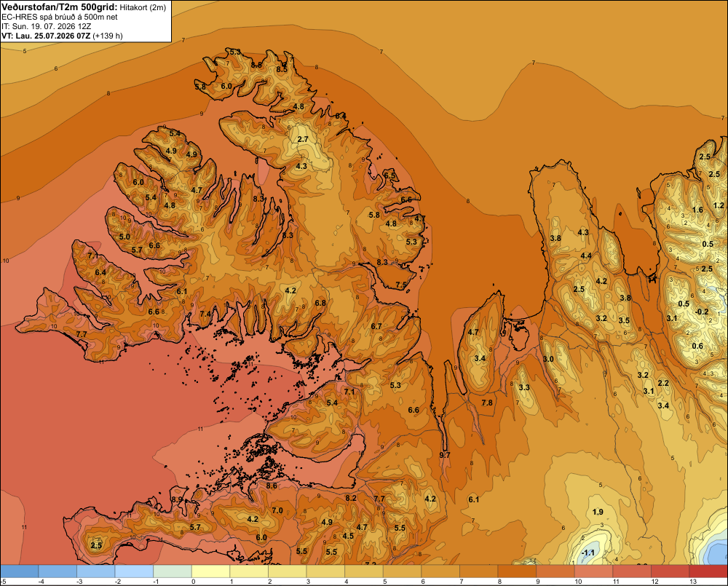Click the 1.9 temperature value
This screenshot has width=728, height=586.
click(x=598, y=512)
